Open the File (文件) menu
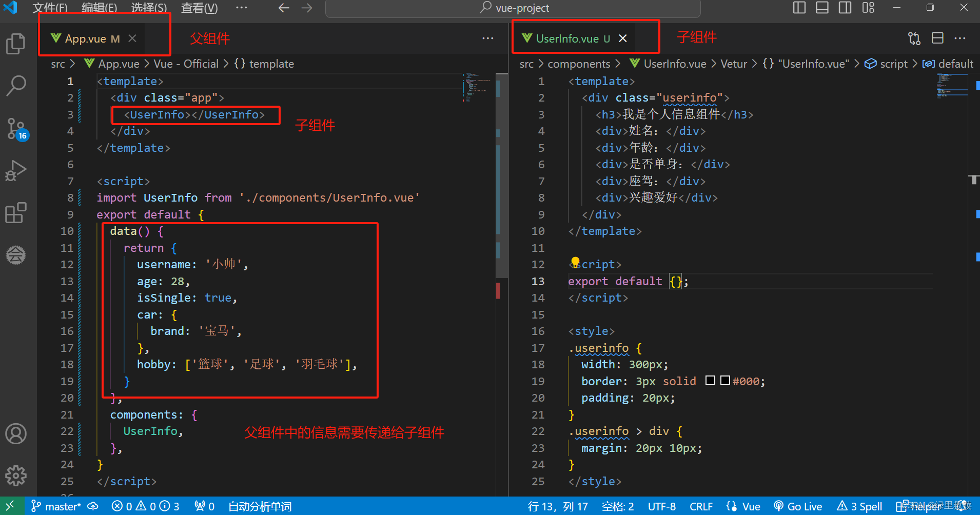Image resolution: width=980 pixels, height=515 pixels. click(x=50, y=8)
